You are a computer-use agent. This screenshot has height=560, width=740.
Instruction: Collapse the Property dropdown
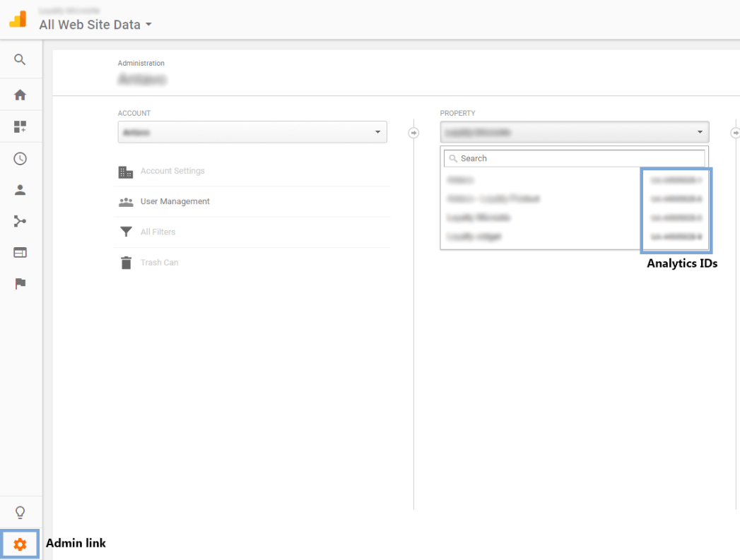[575, 132]
